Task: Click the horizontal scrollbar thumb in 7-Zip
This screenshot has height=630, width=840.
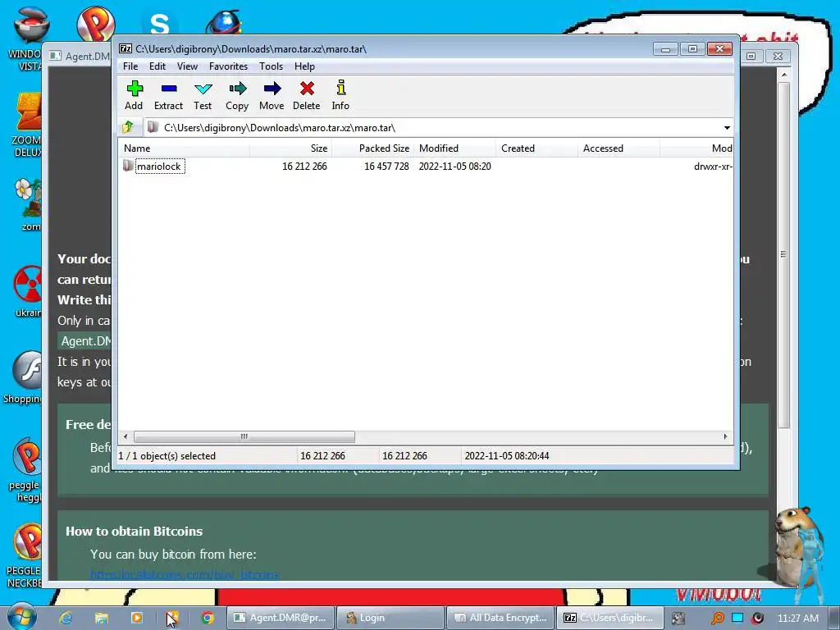Action: point(244,436)
